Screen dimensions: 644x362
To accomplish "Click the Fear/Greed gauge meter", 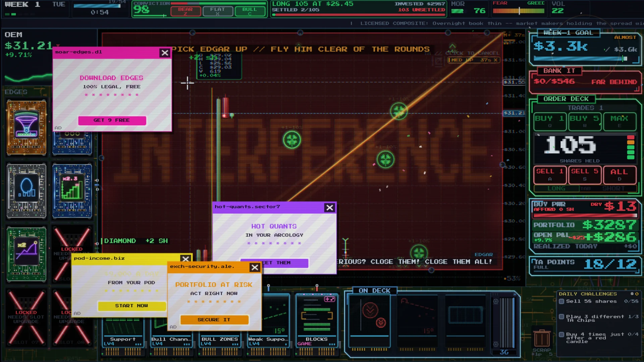I will (x=519, y=11).
